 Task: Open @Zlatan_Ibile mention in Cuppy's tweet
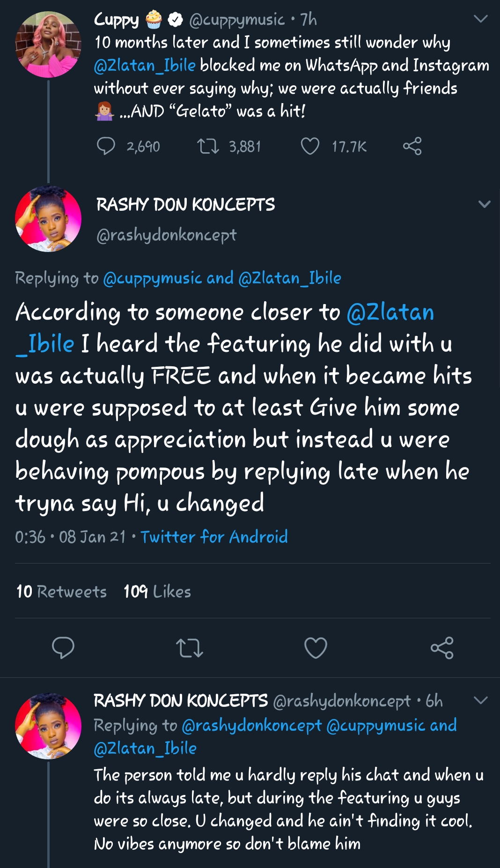click(145, 65)
